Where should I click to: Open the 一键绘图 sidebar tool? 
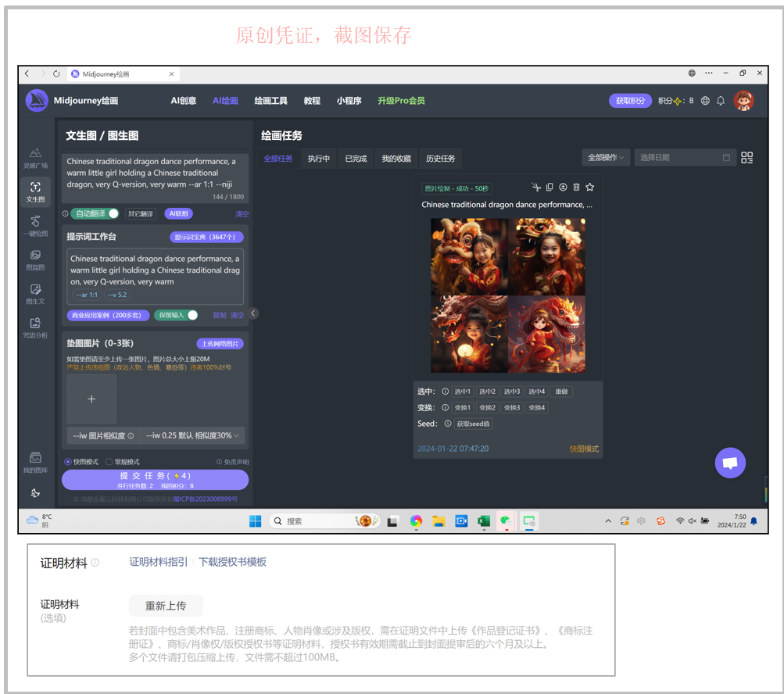[35, 226]
